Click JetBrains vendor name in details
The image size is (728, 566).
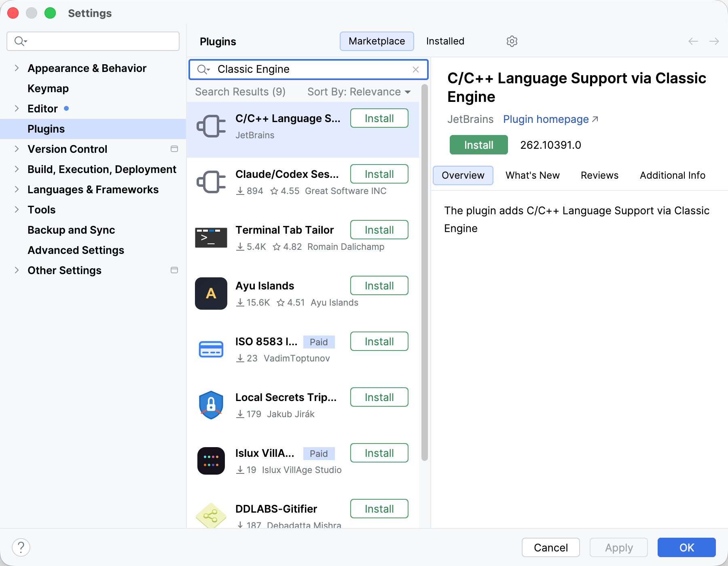point(470,119)
